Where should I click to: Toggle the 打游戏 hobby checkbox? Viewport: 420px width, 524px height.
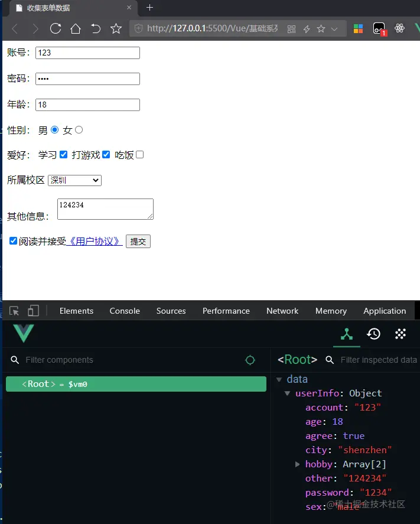click(106, 154)
